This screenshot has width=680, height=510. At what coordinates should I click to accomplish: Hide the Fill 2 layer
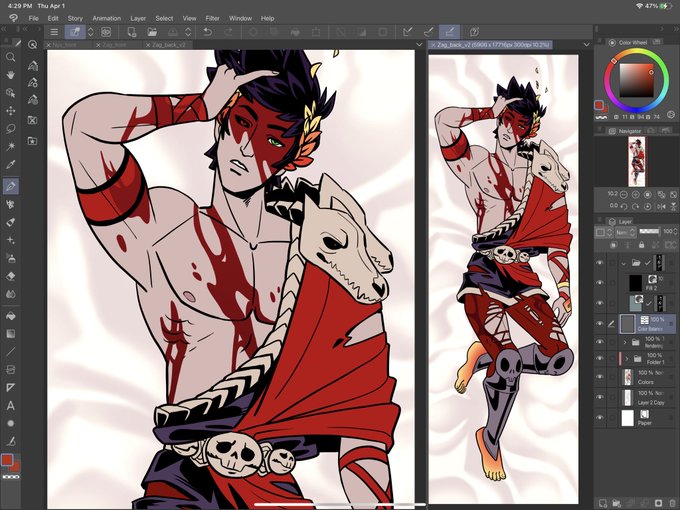(600, 282)
